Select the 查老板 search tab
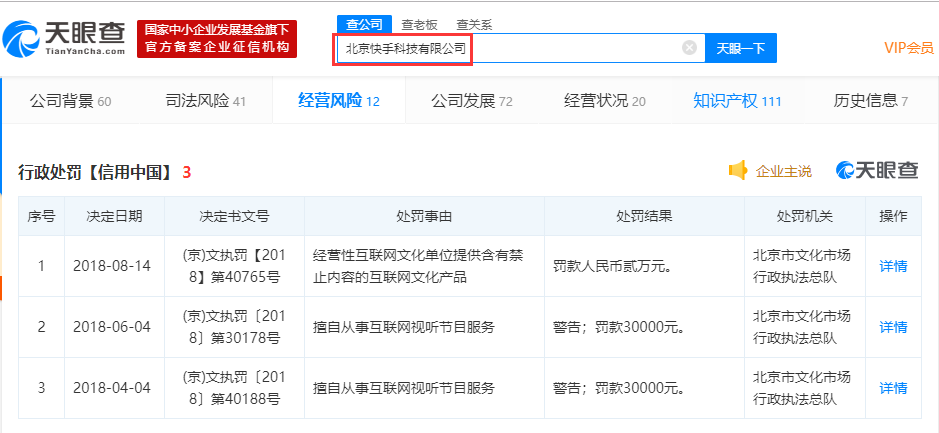 419,25
